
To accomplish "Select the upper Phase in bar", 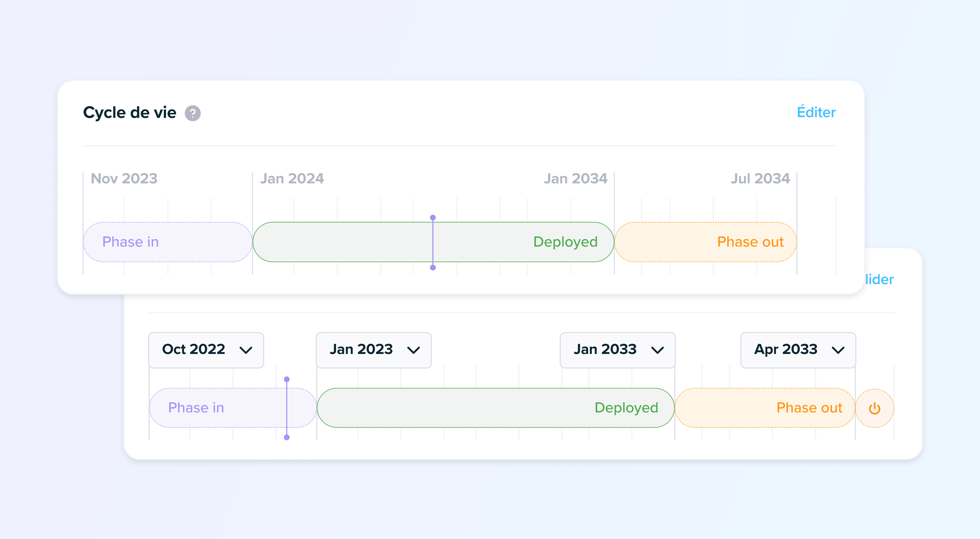I will pyautogui.click(x=167, y=242).
